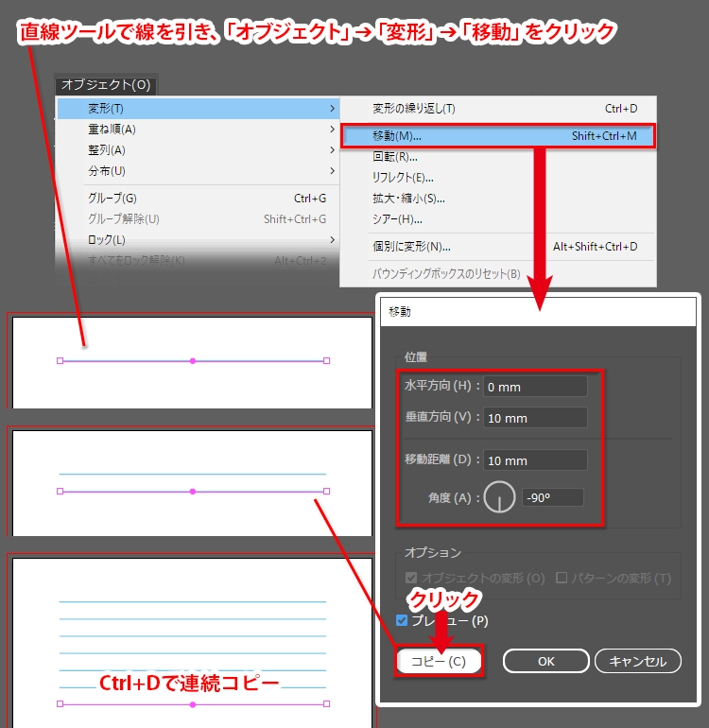709x728 pixels.
Task: Choose バウンディングボックスのリセット(B) entry
Action: [498, 274]
